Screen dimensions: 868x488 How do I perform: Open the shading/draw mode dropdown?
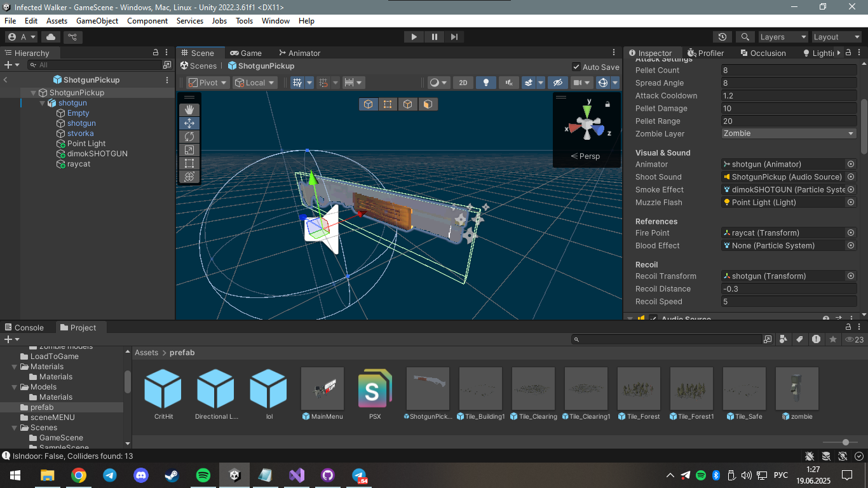[438, 83]
